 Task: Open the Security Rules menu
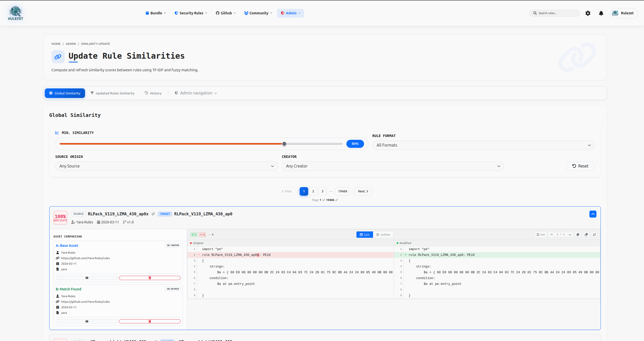pyautogui.click(x=191, y=13)
